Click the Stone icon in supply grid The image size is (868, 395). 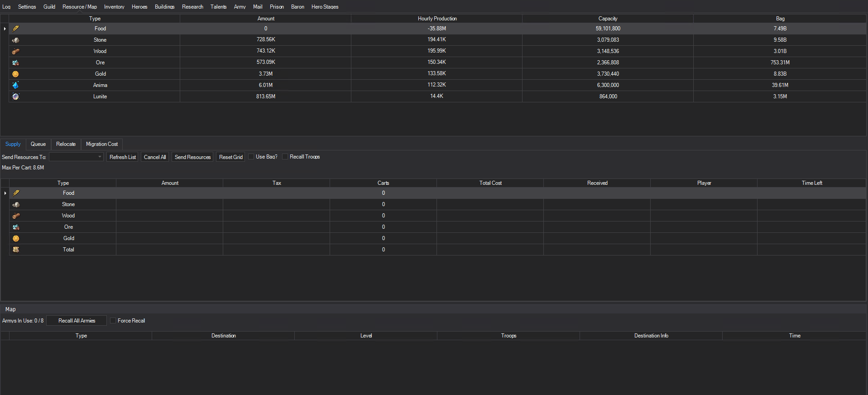(16, 204)
